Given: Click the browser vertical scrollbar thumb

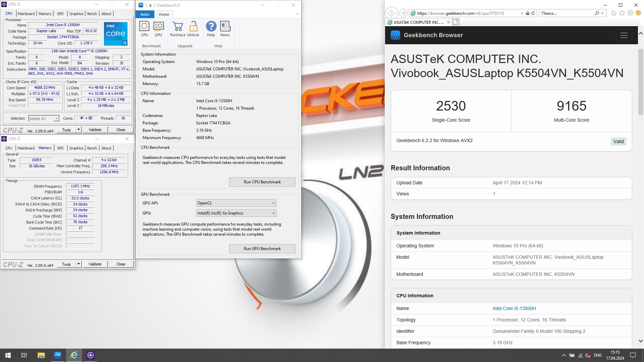Looking at the screenshot, I should pyautogui.click(x=641, y=81).
